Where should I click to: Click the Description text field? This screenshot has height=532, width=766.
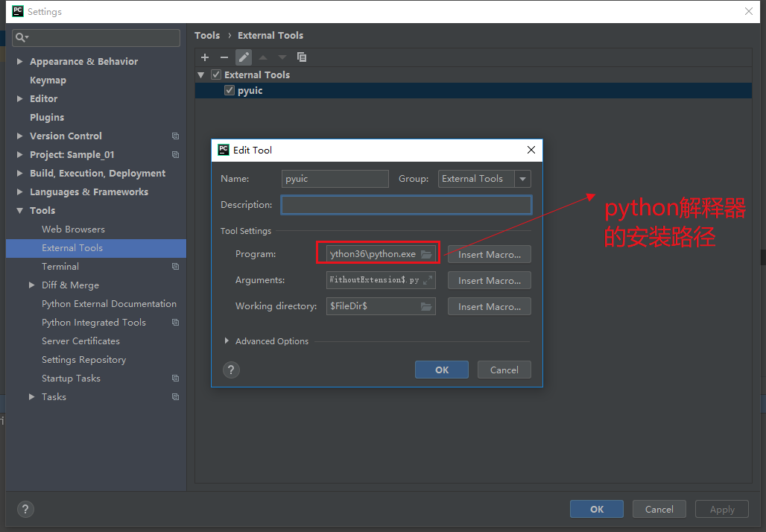[406, 205]
